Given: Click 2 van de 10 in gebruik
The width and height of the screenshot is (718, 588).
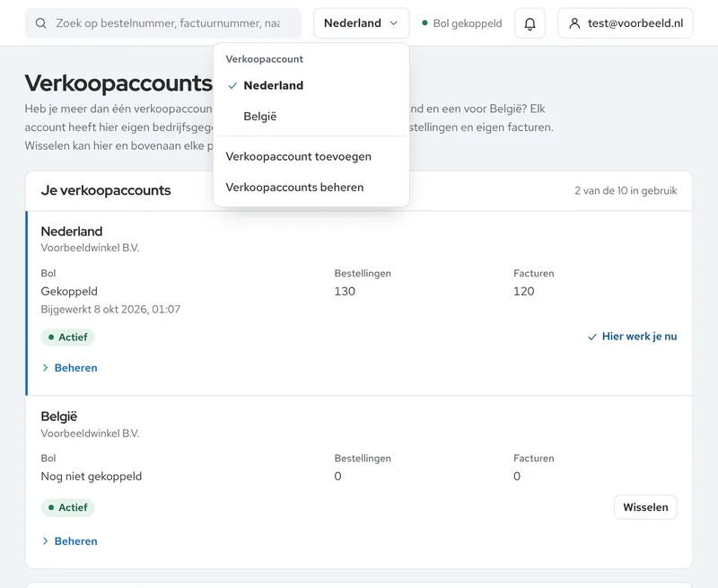Looking at the screenshot, I should (626, 191).
